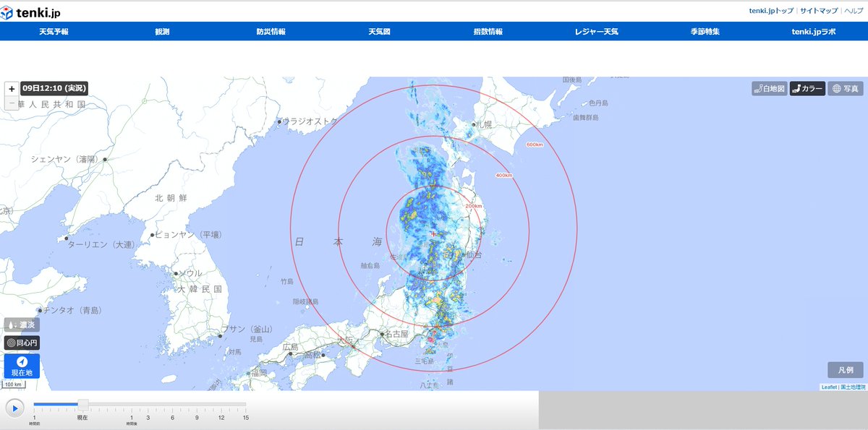
Task: Select the 6 hours mark on timeline
Action: [x=172, y=418]
